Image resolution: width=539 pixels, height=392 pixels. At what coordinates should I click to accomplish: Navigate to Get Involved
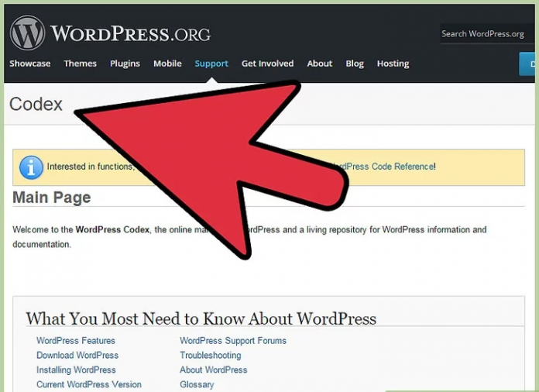267,64
